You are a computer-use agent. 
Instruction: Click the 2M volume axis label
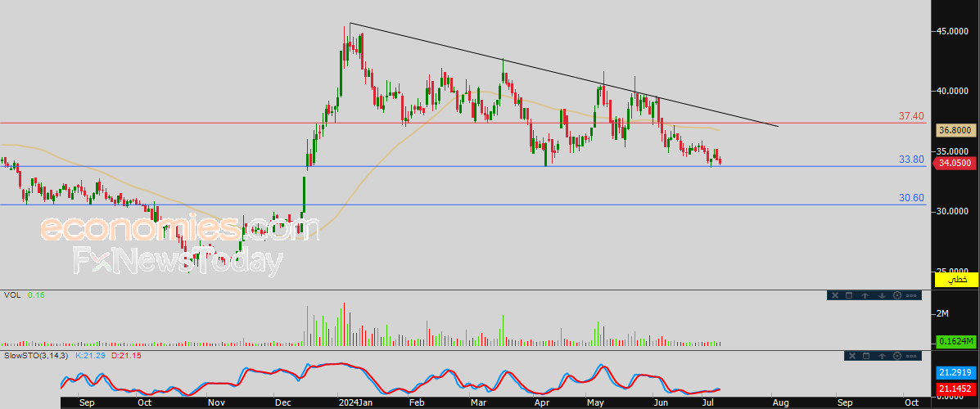click(942, 312)
